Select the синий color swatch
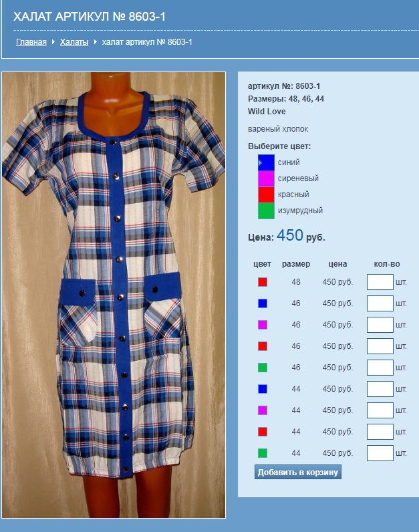 tap(266, 162)
